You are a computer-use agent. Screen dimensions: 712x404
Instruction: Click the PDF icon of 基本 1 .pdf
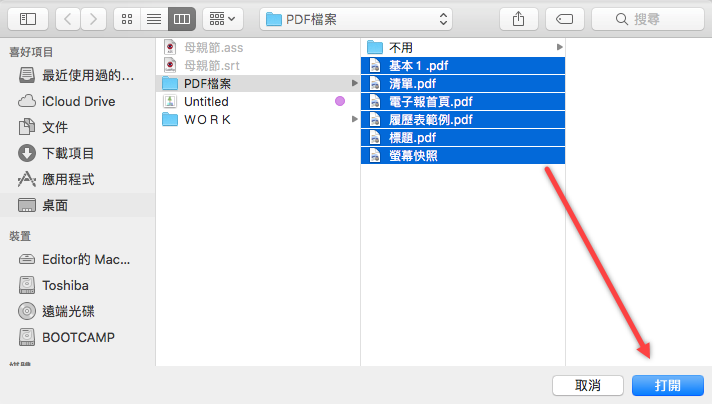click(x=375, y=65)
